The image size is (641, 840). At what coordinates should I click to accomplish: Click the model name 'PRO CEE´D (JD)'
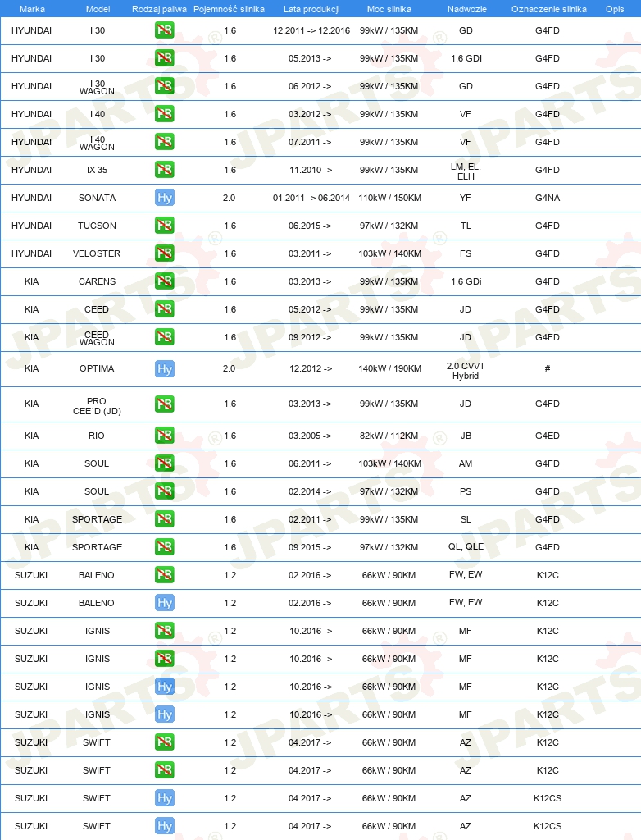coord(97,406)
